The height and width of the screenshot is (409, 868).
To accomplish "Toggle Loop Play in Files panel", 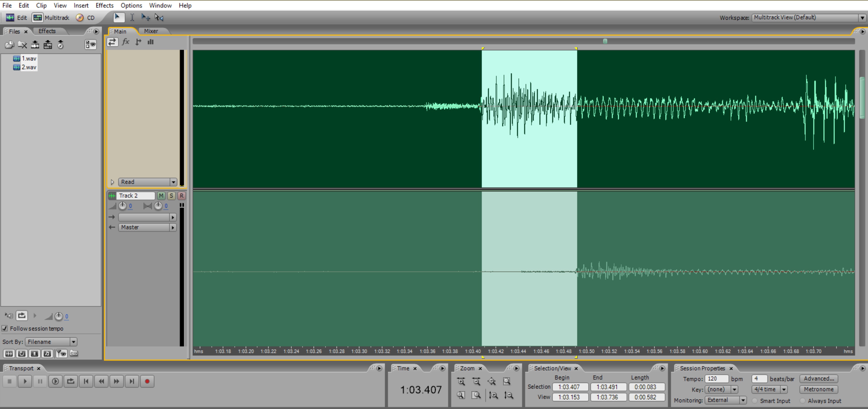I will [22, 316].
